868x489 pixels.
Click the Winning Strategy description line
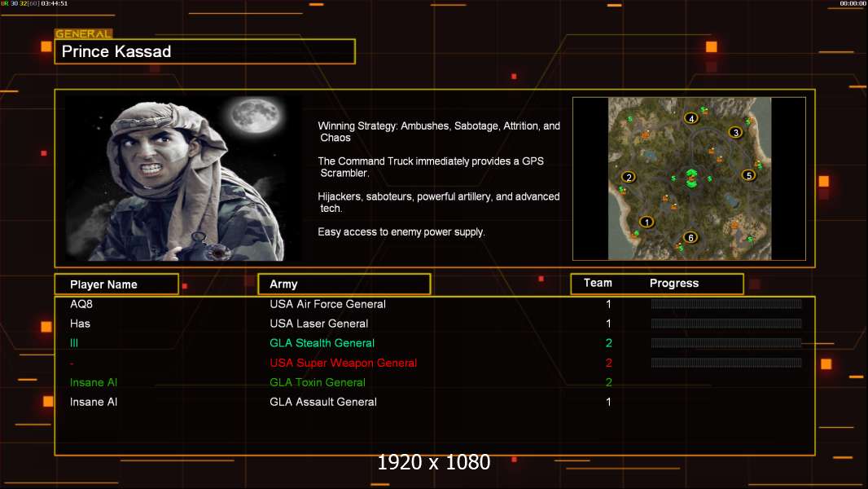click(439, 132)
